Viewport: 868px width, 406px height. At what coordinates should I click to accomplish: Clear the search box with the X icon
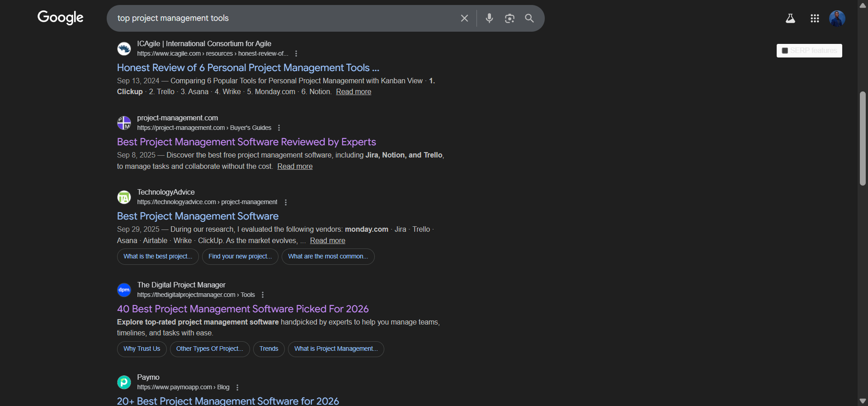coord(464,18)
